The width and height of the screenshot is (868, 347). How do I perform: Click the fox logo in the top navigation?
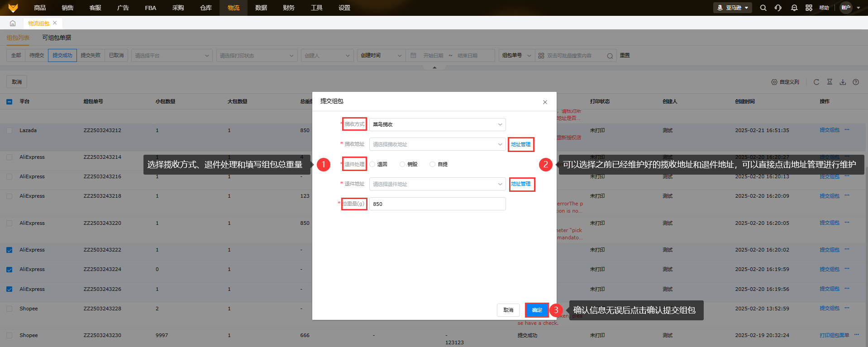click(x=13, y=8)
